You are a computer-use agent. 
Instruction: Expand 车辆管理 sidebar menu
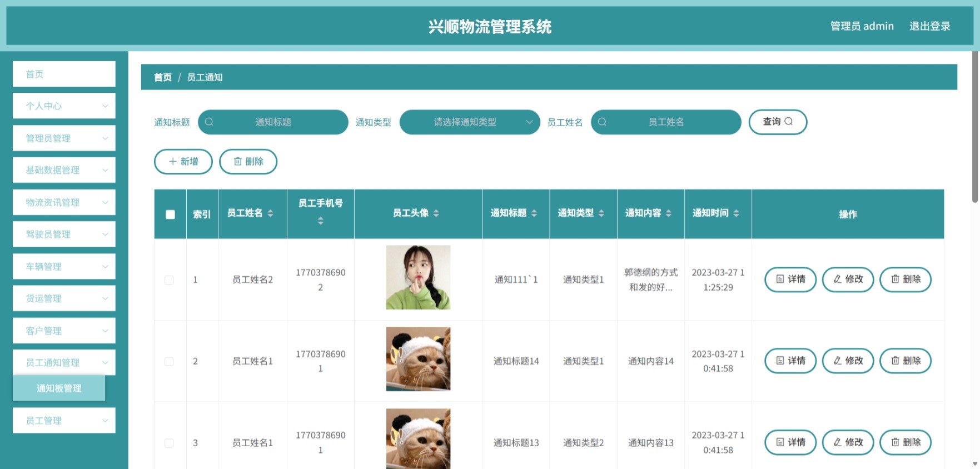pyautogui.click(x=64, y=267)
